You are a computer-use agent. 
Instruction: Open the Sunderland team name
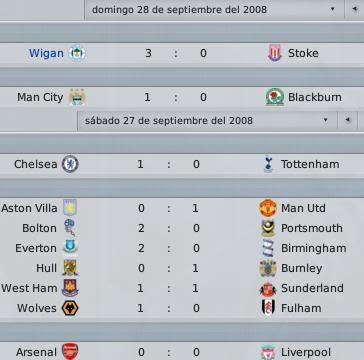coord(312,288)
